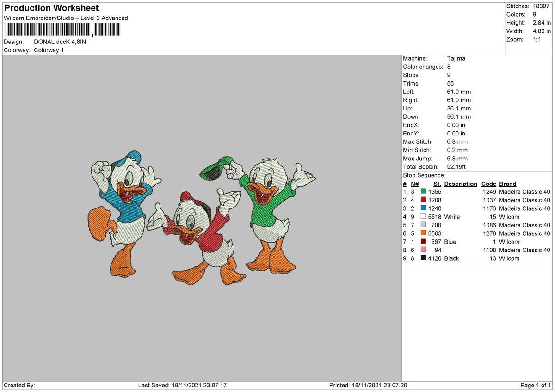Click the Left value 61.0 mm
555x392 pixels.
(459, 92)
